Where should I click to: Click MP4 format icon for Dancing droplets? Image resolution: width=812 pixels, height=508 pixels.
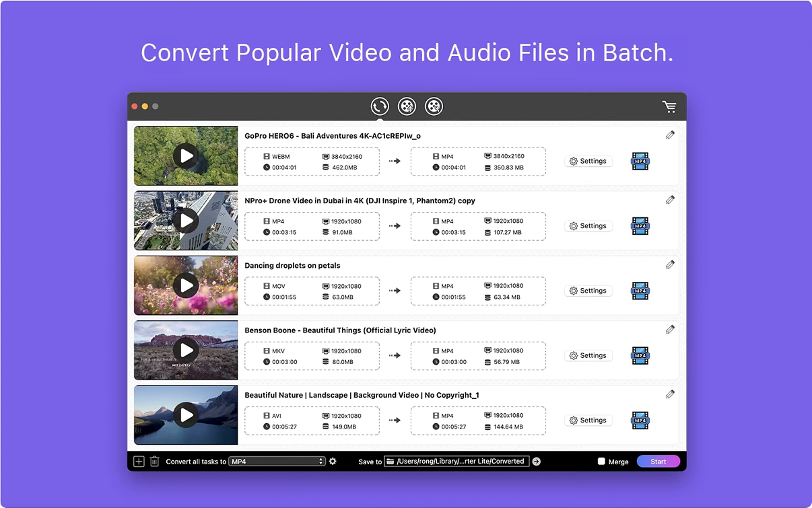pyautogui.click(x=640, y=291)
